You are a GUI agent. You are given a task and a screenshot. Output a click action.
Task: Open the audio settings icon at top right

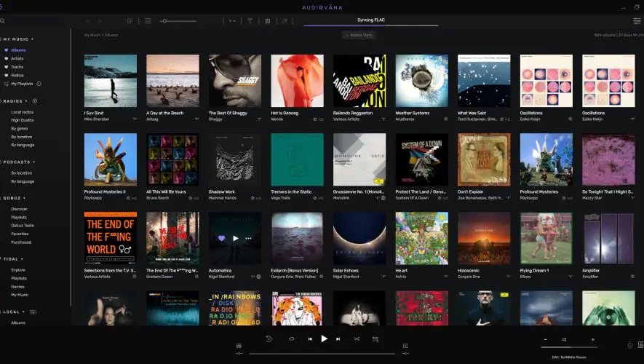pos(637,21)
